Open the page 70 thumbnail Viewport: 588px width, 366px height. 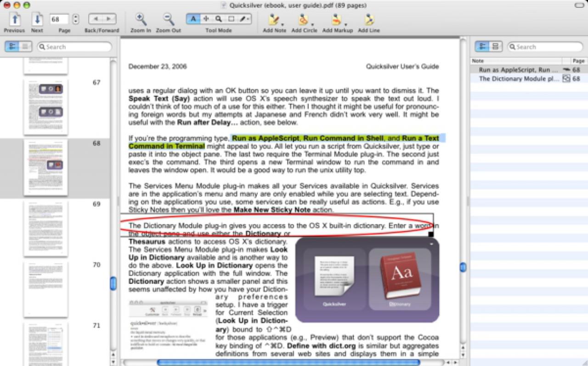tap(45, 289)
